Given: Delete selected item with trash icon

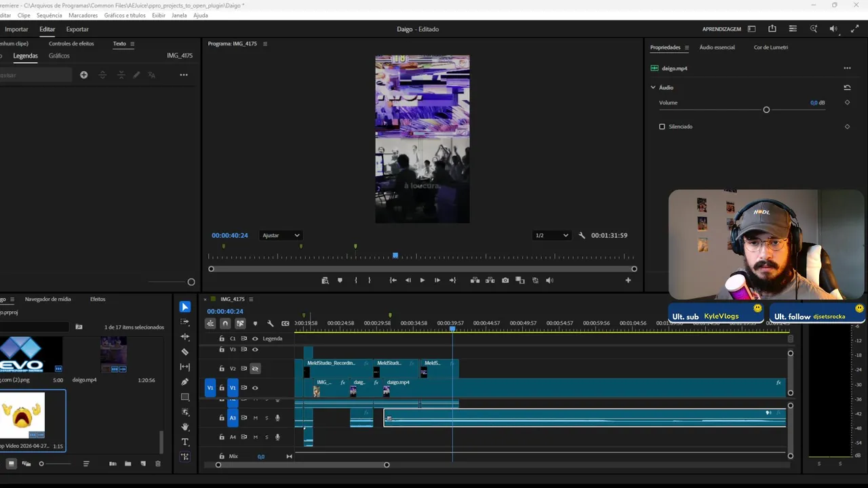Looking at the screenshot, I should pyautogui.click(x=158, y=464).
